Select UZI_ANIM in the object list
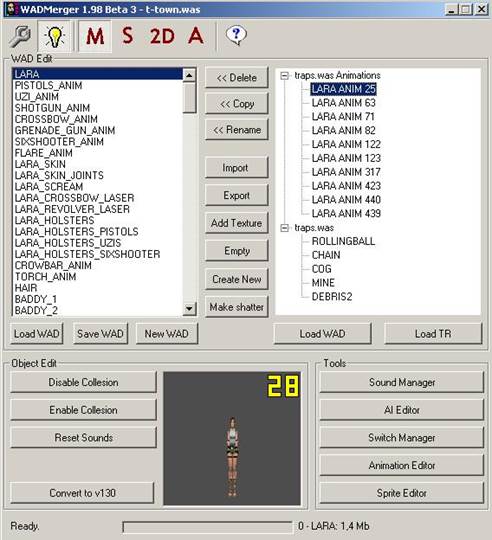Image resolution: width=492 pixels, height=540 pixels. click(x=98, y=97)
